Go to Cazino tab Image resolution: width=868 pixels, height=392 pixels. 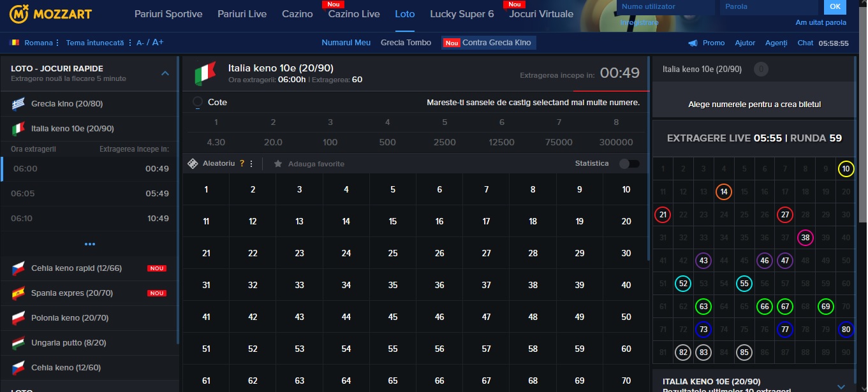pyautogui.click(x=297, y=14)
